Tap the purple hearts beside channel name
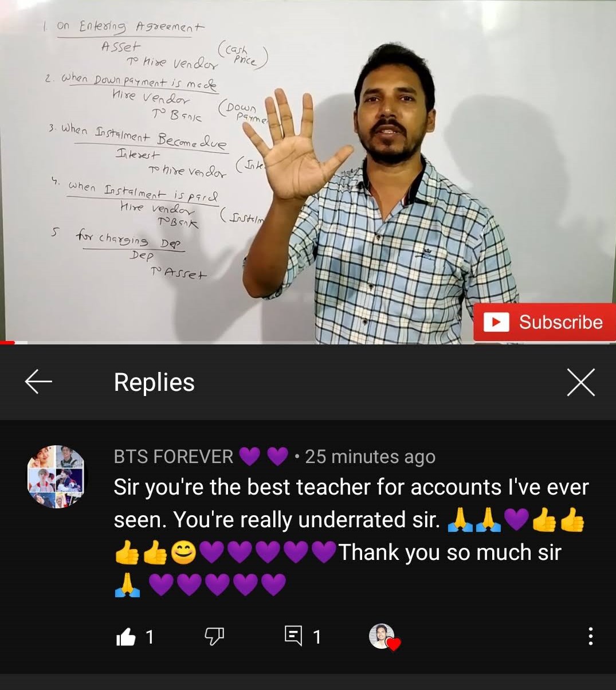The height and width of the screenshot is (690, 616). click(x=263, y=457)
